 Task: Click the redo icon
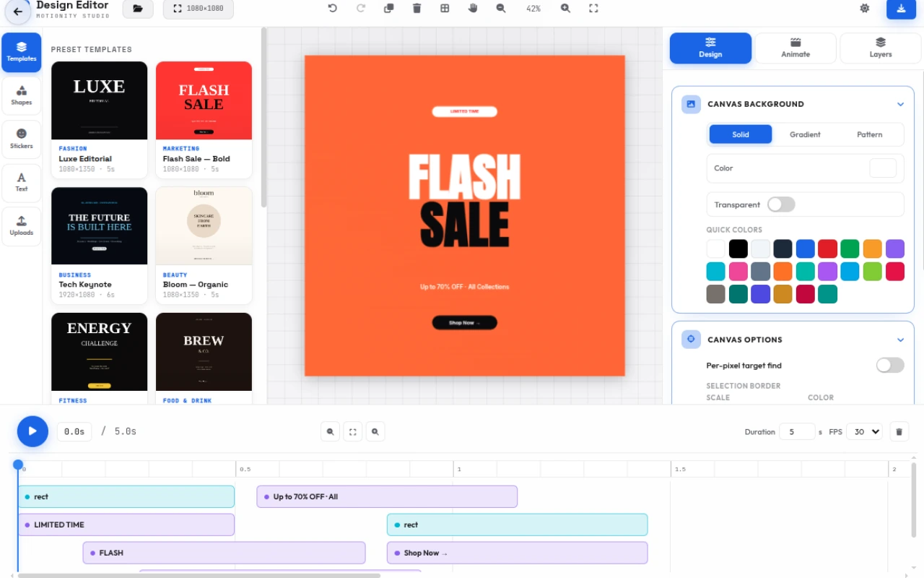pos(361,8)
